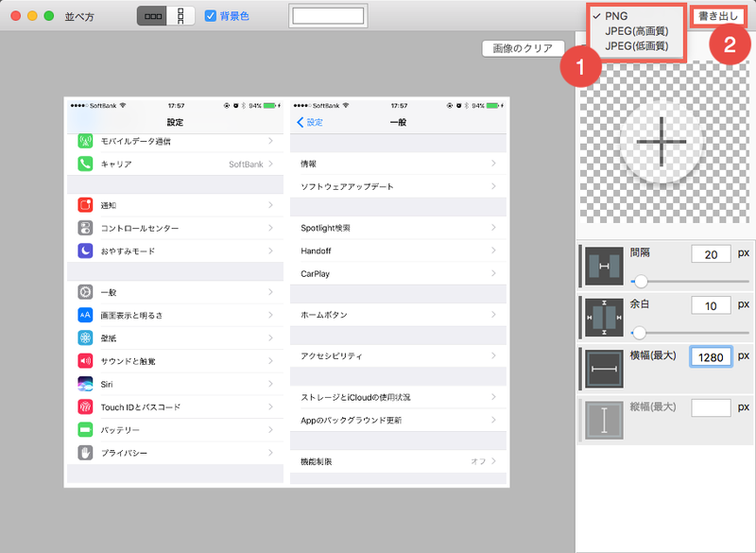This screenshot has height=553, width=756.
Task: Choose JPEG(高画質) export format
Action: (x=636, y=31)
